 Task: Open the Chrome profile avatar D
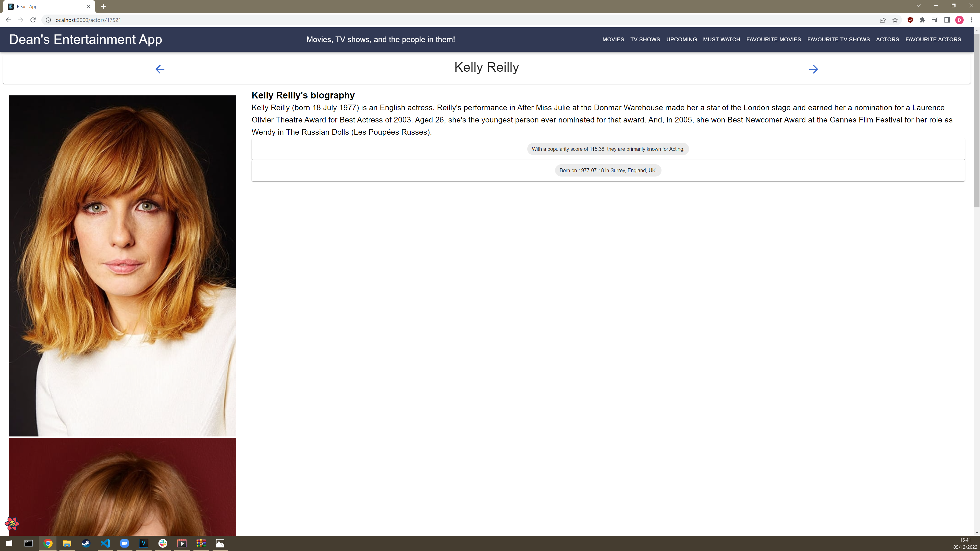pyautogui.click(x=959, y=20)
